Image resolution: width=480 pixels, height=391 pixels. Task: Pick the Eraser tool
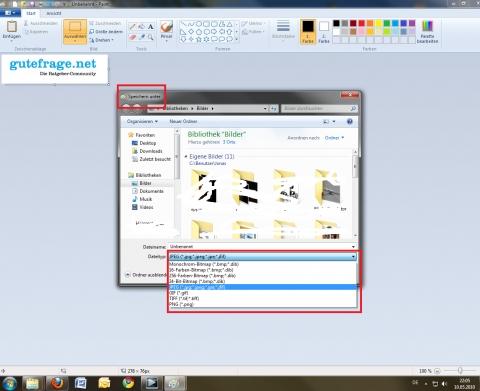pyautogui.click(x=133, y=37)
